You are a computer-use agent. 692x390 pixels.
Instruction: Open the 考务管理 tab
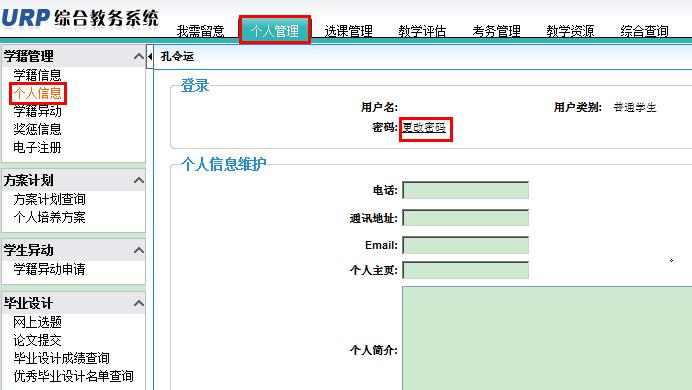pyautogui.click(x=496, y=31)
